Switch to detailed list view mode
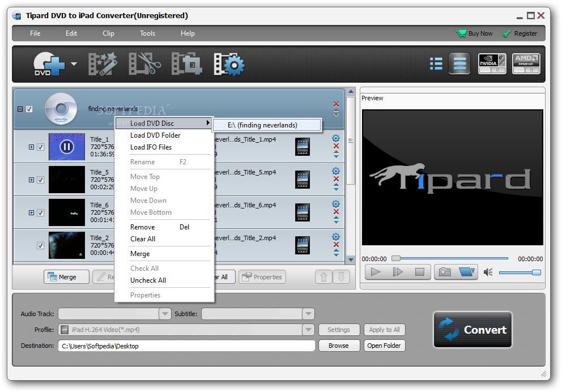 (436, 64)
